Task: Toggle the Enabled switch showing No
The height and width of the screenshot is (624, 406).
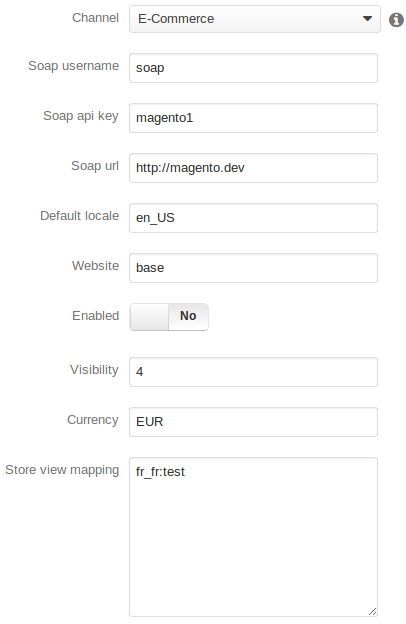Action: [x=169, y=317]
